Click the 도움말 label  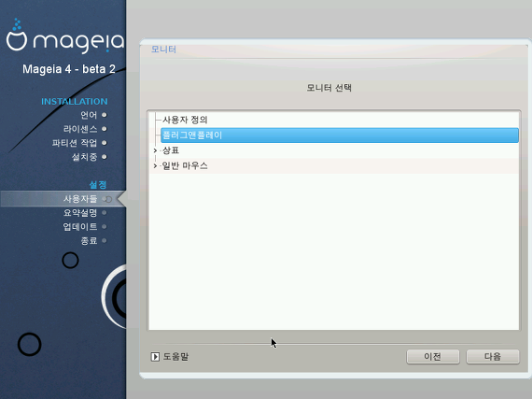(x=175, y=357)
